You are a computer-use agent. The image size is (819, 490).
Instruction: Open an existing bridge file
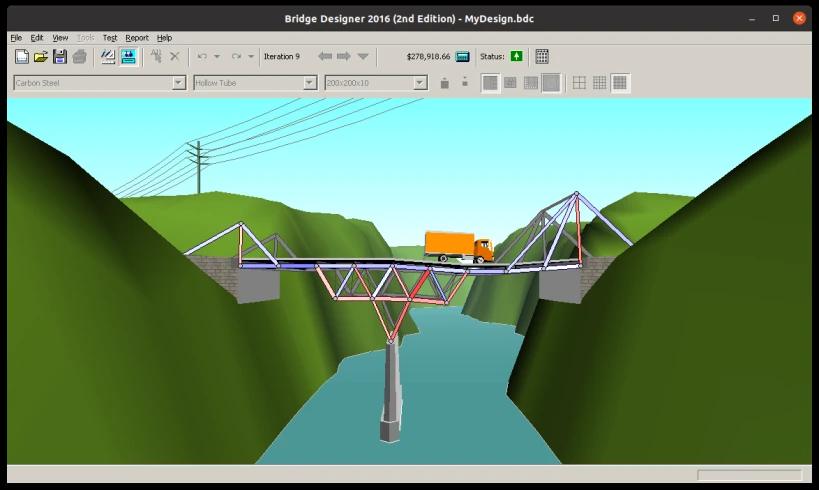pyautogui.click(x=41, y=56)
